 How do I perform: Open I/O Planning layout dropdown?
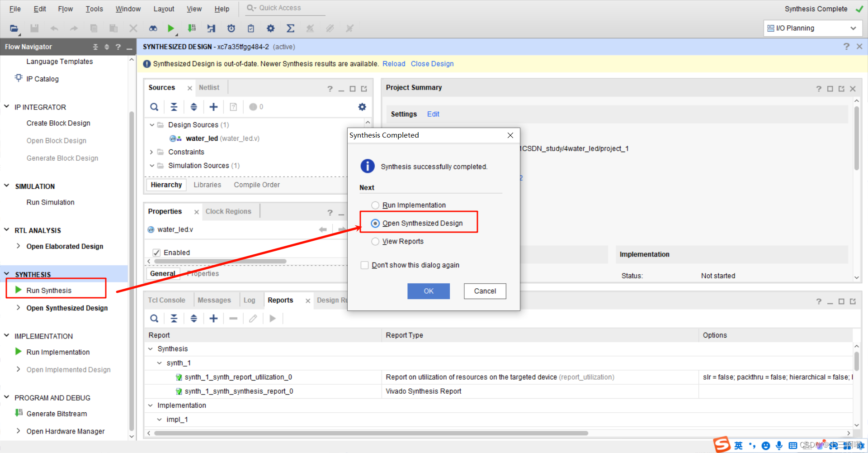812,28
